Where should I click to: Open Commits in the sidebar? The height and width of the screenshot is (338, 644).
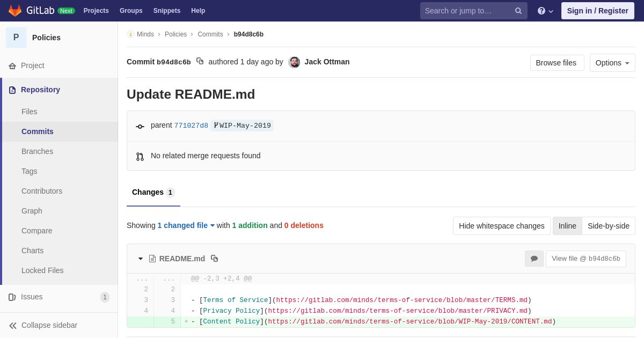pos(60,131)
